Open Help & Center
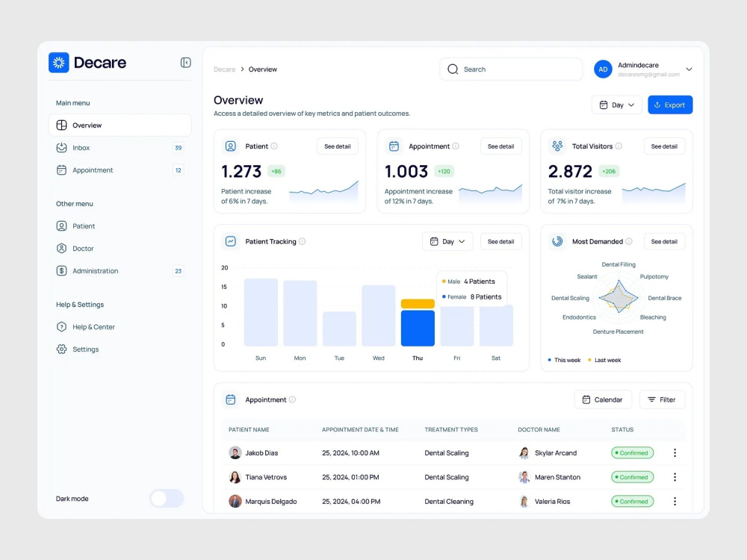This screenshot has height=560, width=747. click(x=120, y=327)
